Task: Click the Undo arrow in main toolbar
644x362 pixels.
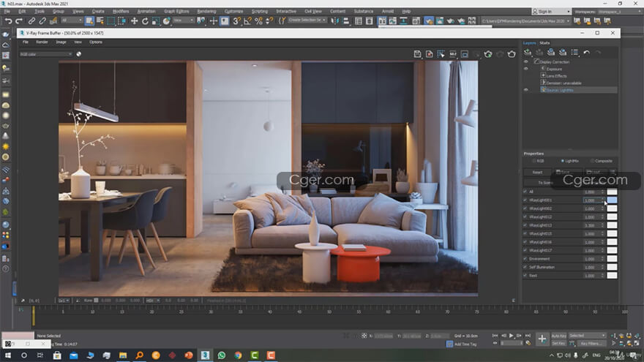Action: click(8, 20)
